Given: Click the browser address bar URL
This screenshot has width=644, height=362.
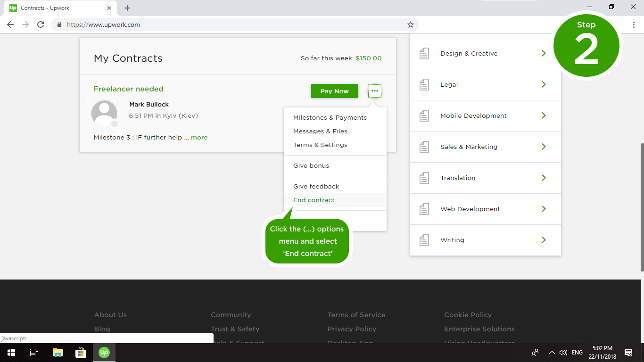Looking at the screenshot, I should [x=103, y=25].
